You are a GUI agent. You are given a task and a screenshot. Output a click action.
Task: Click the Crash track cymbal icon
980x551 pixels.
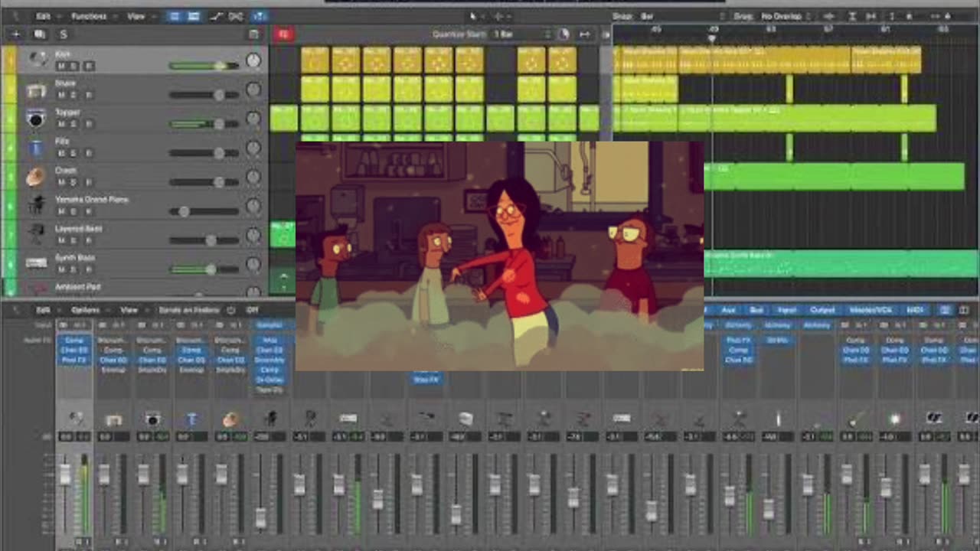click(x=36, y=177)
